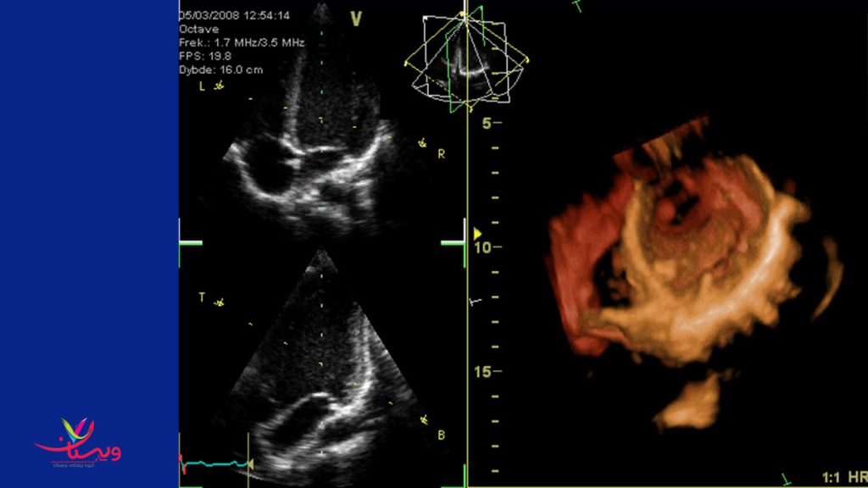Click the logo in the blue sidebar

tap(77, 441)
